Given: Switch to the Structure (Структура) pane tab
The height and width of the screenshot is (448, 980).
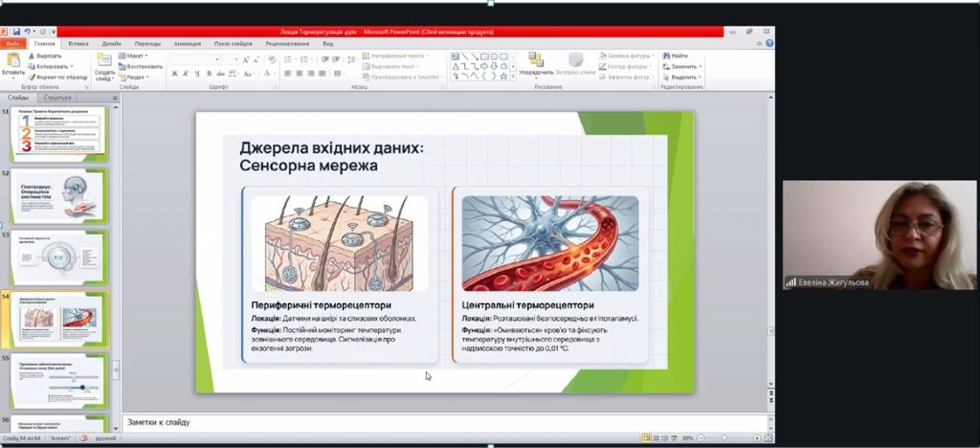Looking at the screenshot, I should coord(57,98).
